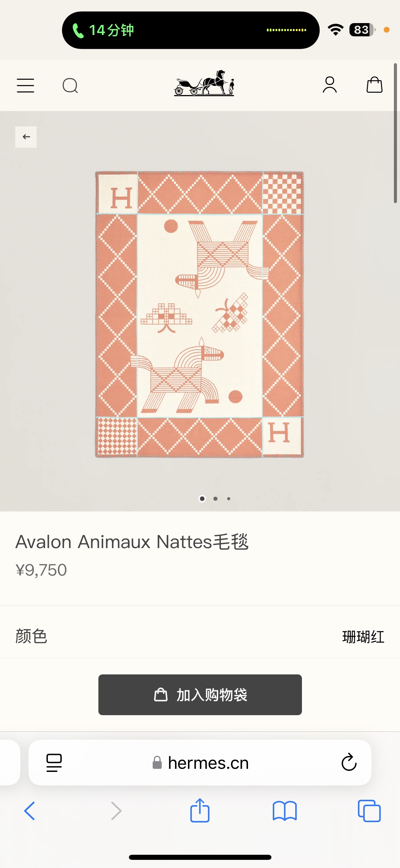
Task: Open the Hermès carriage logo homepage
Action: click(204, 83)
